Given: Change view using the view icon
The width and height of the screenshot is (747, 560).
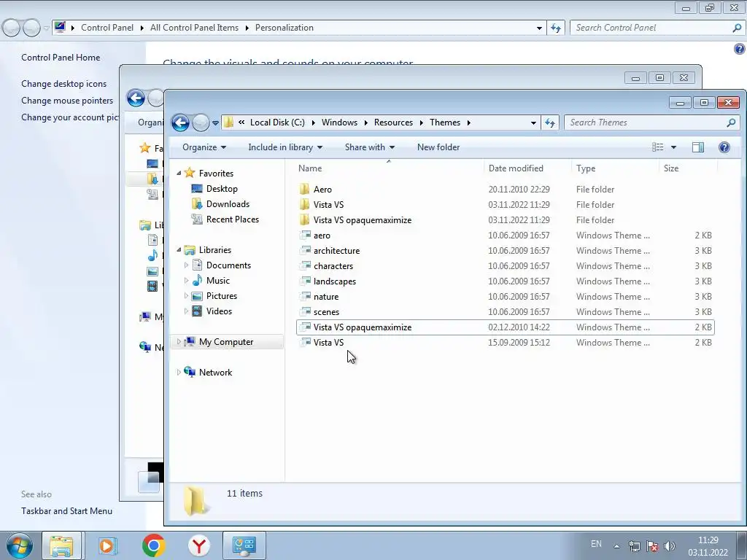Looking at the screenshot, I should click(x=658, y=147).
